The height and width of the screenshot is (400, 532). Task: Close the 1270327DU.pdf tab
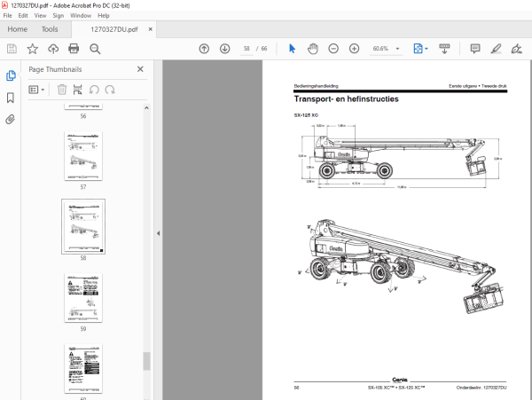(x=151, y=29)
